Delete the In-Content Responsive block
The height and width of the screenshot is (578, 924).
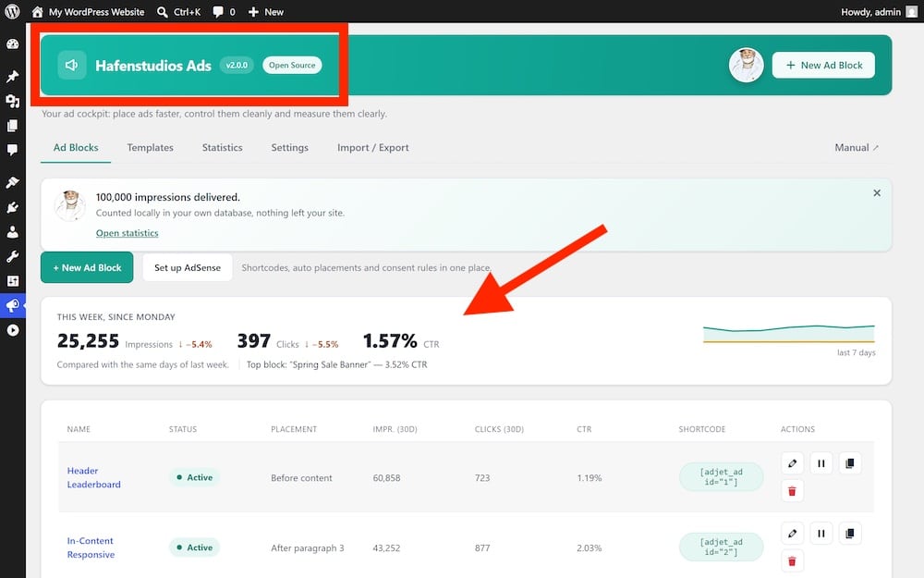coord(793,561)
